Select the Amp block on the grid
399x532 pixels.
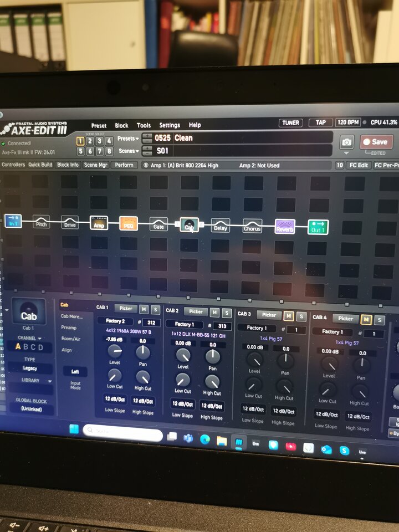click(99, 223)
